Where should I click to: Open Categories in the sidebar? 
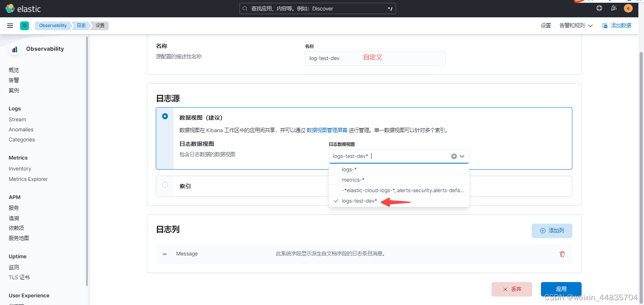pyautogui.click(x=22, y=140)
